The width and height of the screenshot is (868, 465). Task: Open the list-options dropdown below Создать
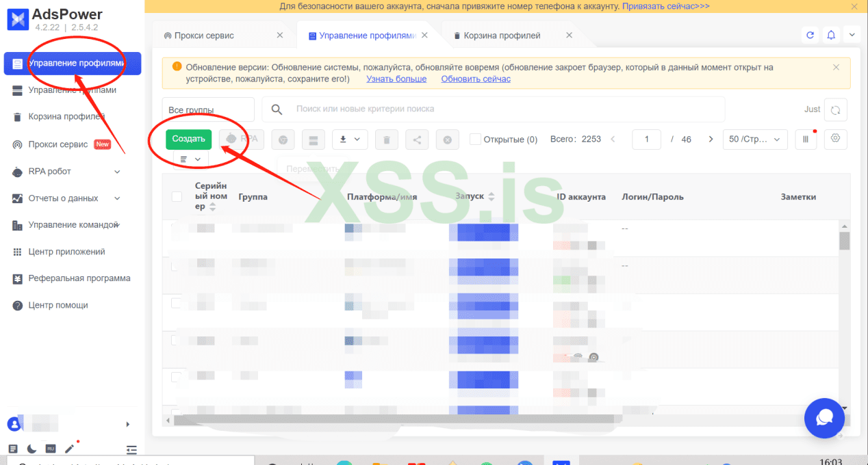(x=191, y=159)
